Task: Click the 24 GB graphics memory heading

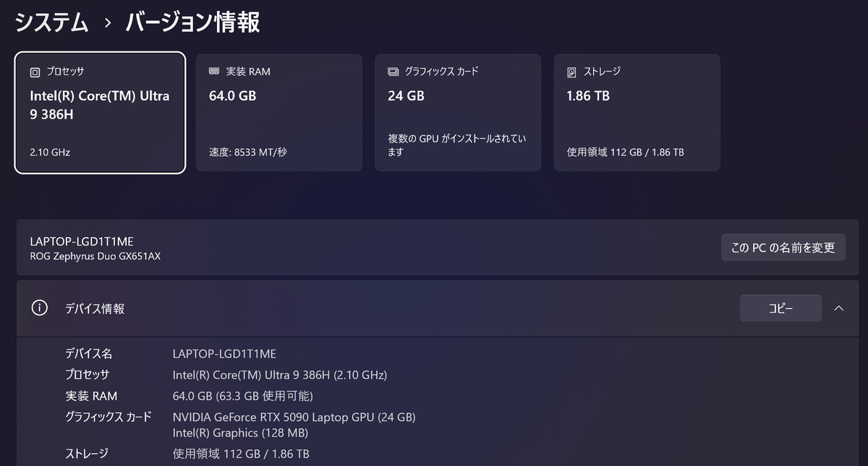Action: point(406,96)
